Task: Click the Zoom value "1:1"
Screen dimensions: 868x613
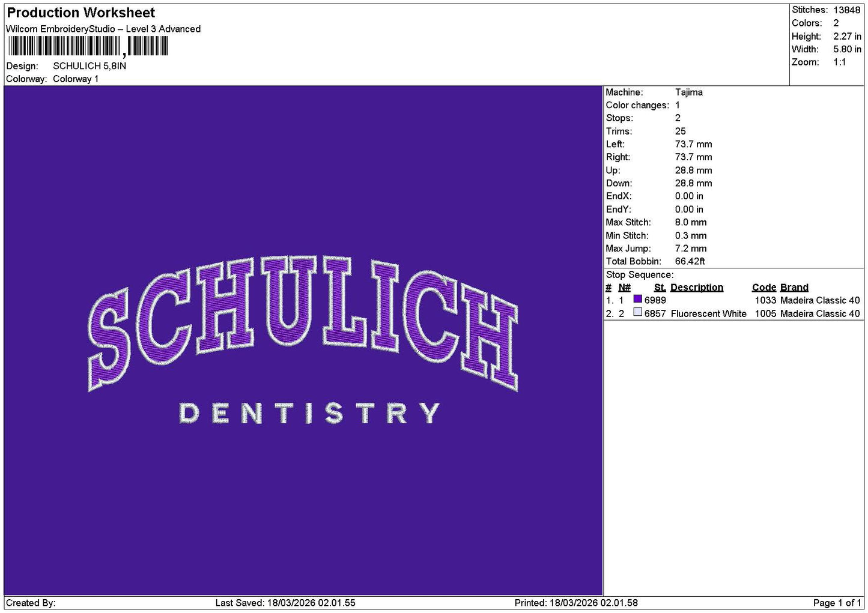Action: [840, 62]
